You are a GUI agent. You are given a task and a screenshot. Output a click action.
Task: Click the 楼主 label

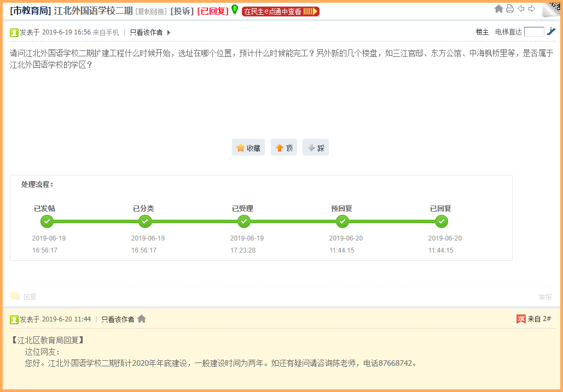[x=482, y=32]
